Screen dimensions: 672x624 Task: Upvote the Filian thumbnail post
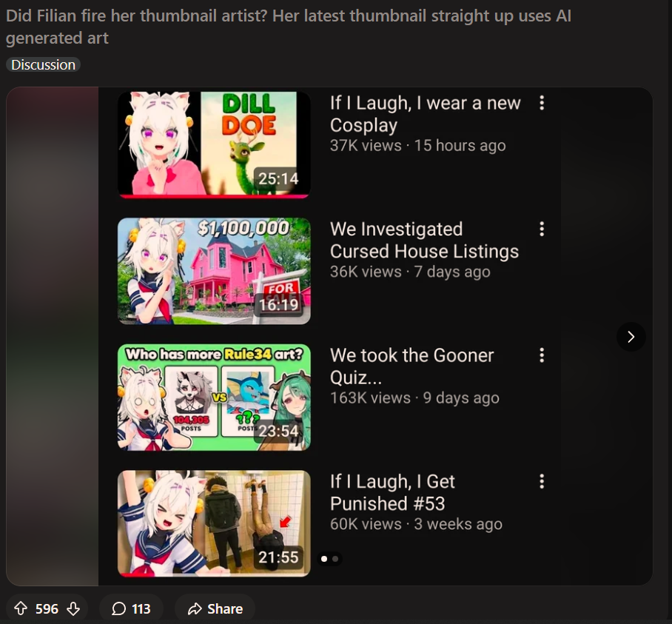(x=21, y=608)
